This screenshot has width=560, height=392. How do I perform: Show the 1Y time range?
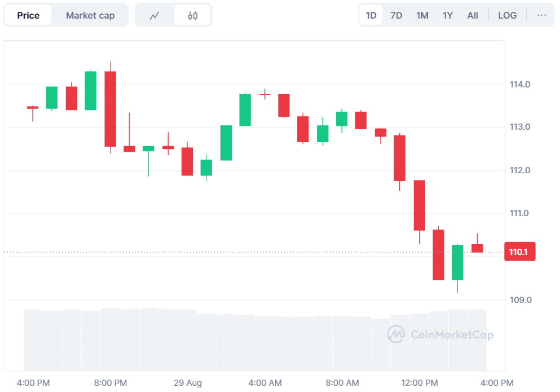[x=448, y=15]
